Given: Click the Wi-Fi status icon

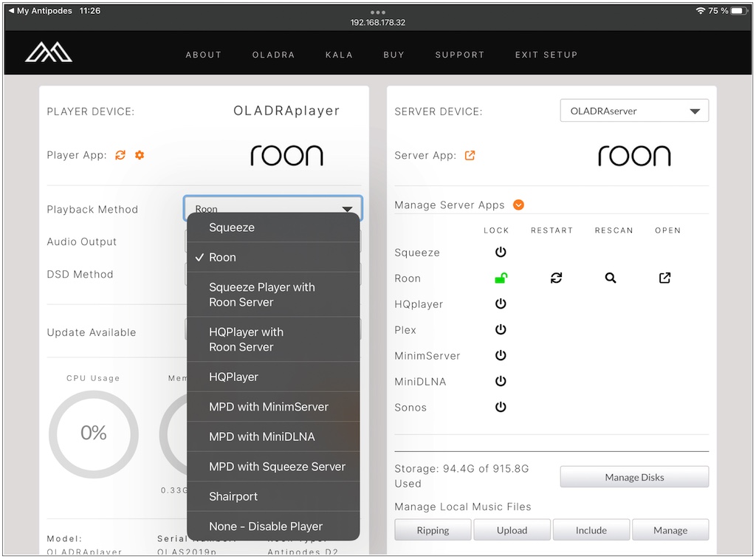Looking at the screenshot, I should click(x=700, y=10).
